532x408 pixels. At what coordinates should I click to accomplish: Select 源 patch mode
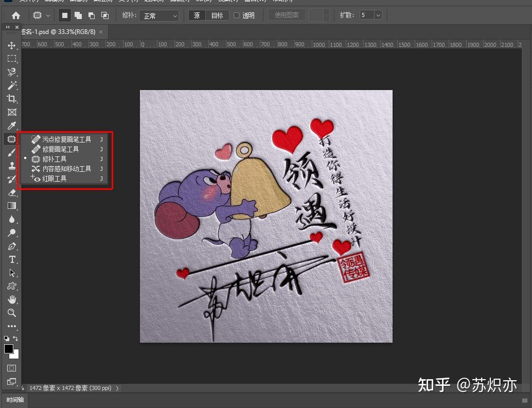point(197,15)
